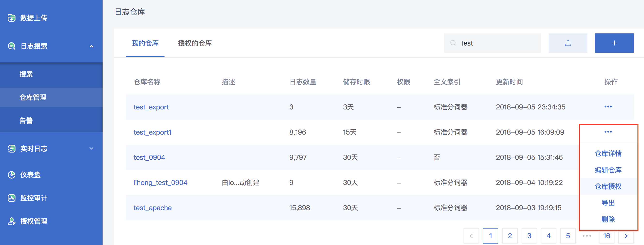Click the 15天 retention cell
This screenshot has height=245, width=644.
[350, 132]
